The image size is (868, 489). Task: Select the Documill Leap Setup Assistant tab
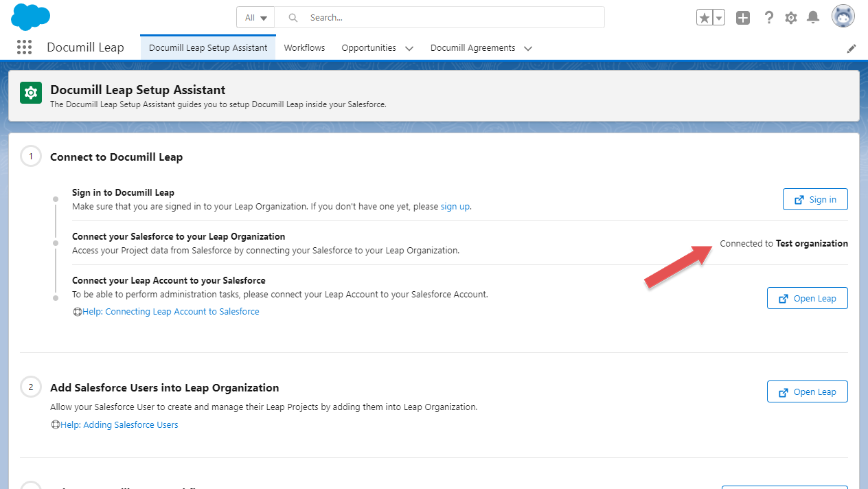coord(208,48)
